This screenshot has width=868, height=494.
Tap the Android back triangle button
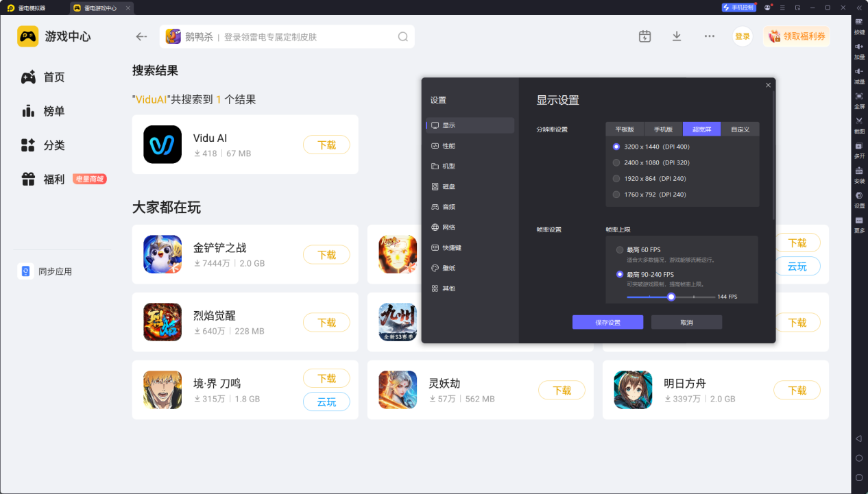coord(859,438)
